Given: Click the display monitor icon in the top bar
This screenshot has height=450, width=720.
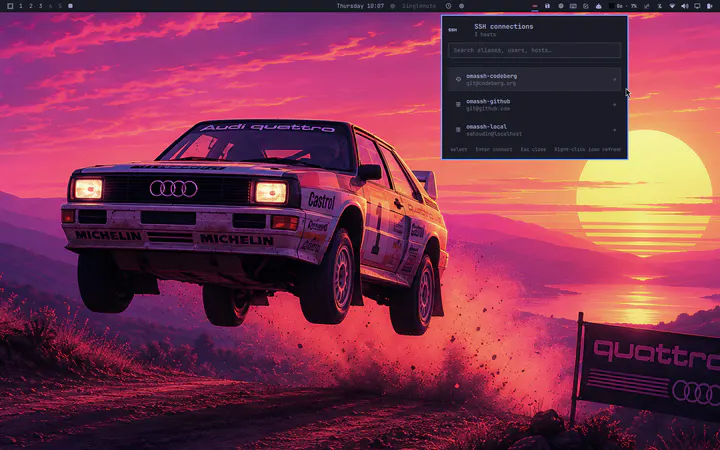Looking at the screenshot, I should coord(697,6).
